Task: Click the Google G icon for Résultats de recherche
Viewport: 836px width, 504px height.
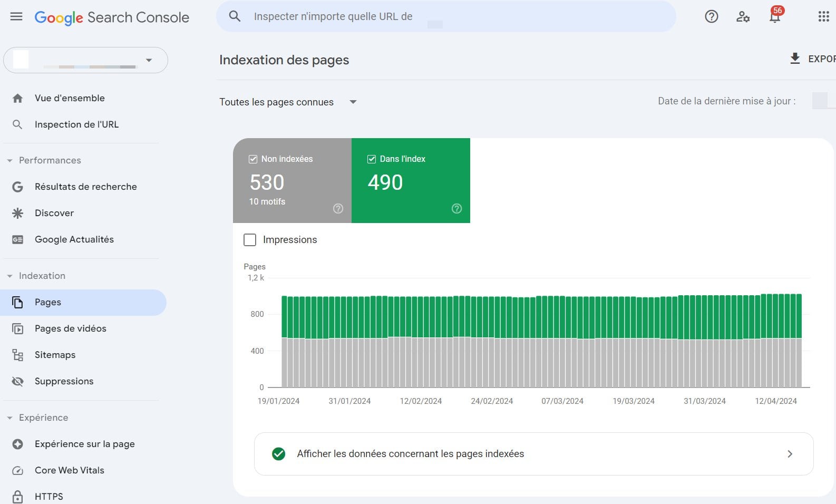Action: click(17, 187)
